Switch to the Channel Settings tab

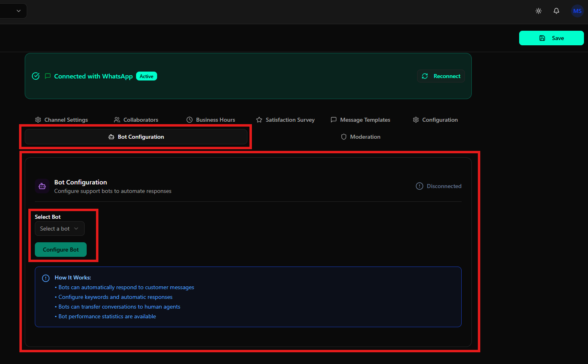click(62, 120)
